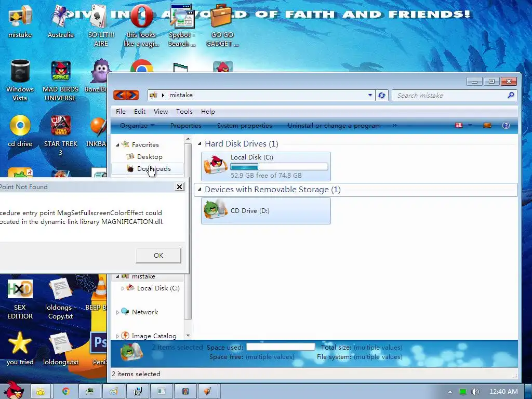Click Uninstall or change a program
Image resolution: width=532 pixels, height=399 pixels.
[x=334, y=126]
